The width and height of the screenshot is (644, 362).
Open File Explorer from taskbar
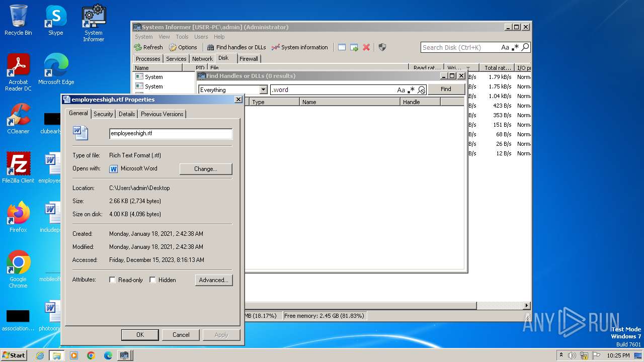tap(57, 355)
